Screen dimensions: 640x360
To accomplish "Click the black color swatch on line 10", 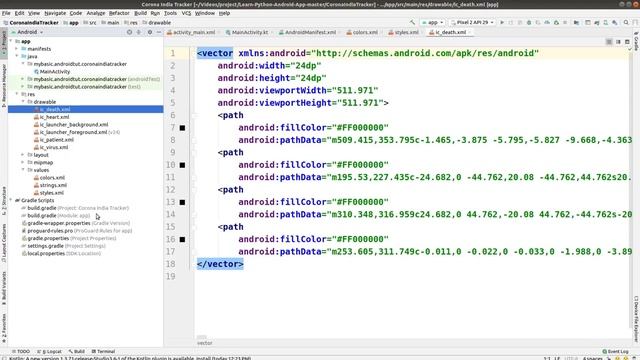I will tap(182, 165).
